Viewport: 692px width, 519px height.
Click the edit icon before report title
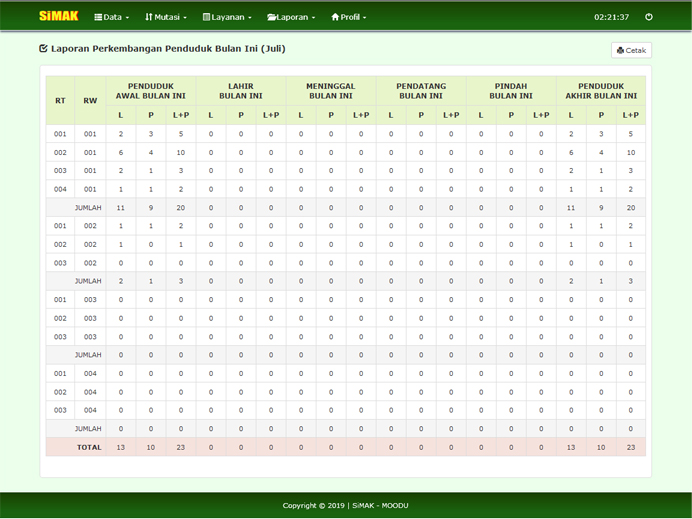coord(43,48)
